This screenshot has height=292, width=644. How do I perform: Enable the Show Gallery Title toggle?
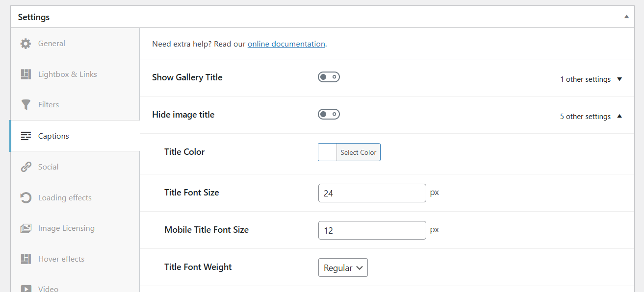pyautogui.click(x=329, y=77)
